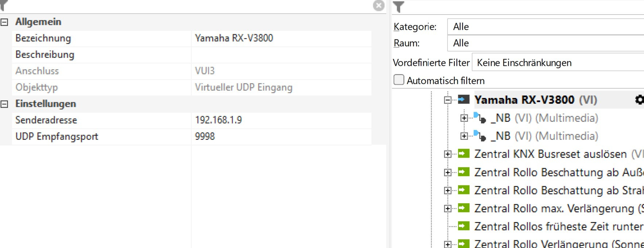The width and height of the screenshot is (644, 248).
Task: Open the gear settings on Yamaha RX-V3800 row
Action: pyautogui.click(x=639, y=100)
